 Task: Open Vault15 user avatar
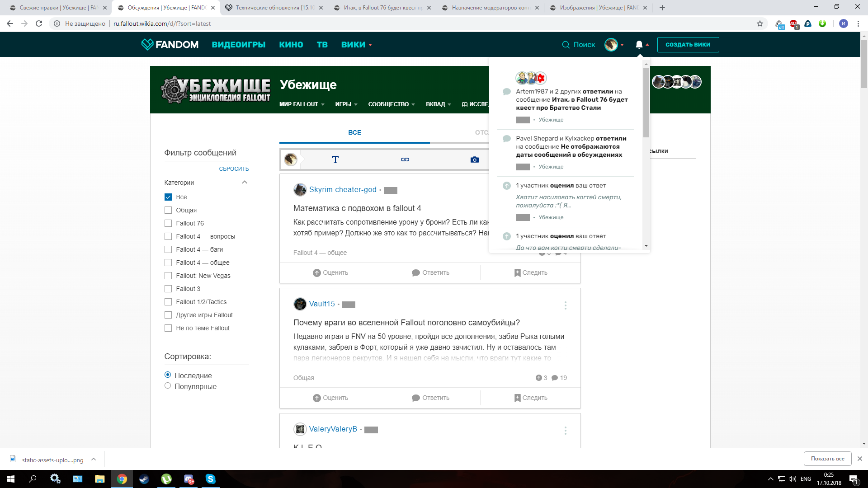(x=300, y=304)
